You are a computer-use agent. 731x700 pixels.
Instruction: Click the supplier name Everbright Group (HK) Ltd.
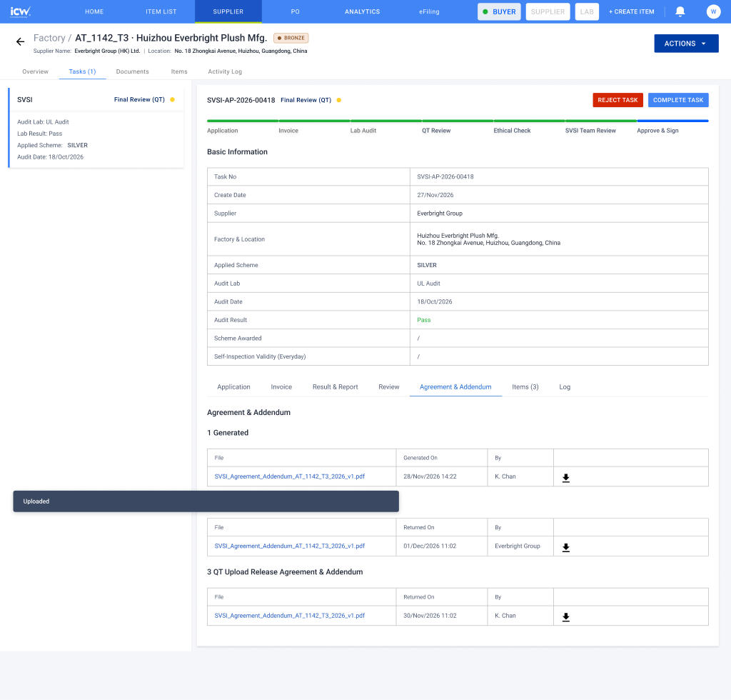point(107,51)
